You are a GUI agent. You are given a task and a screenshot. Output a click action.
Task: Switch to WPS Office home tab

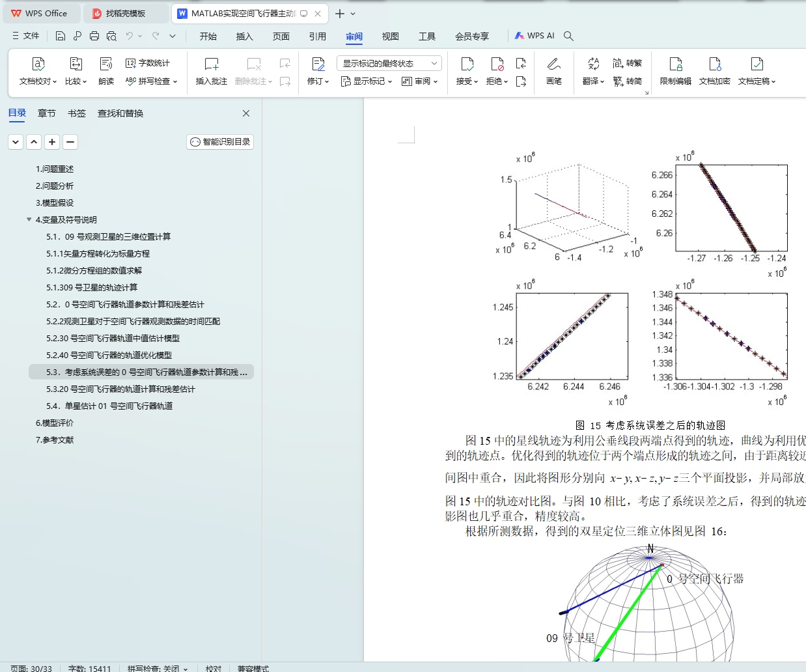(40, 13)
